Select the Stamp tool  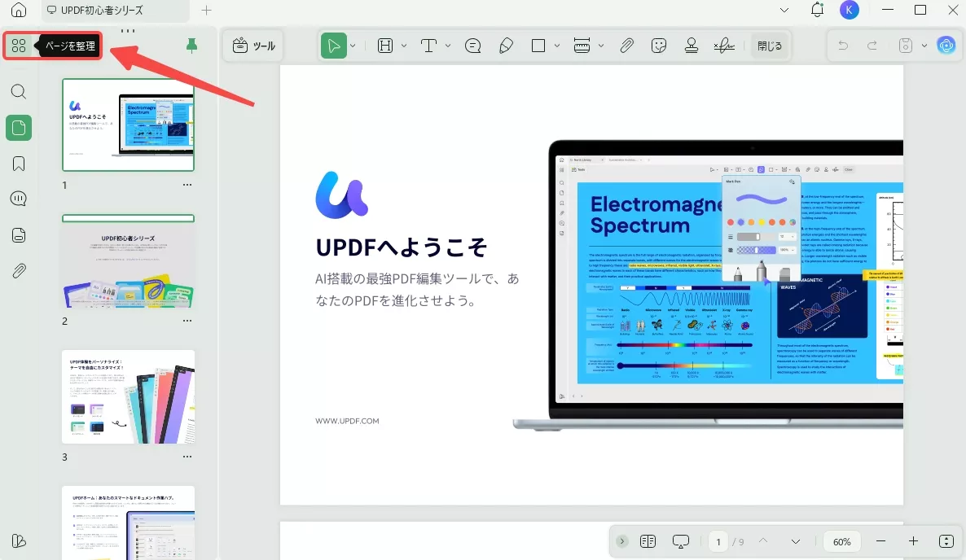(x=691, y=46)
